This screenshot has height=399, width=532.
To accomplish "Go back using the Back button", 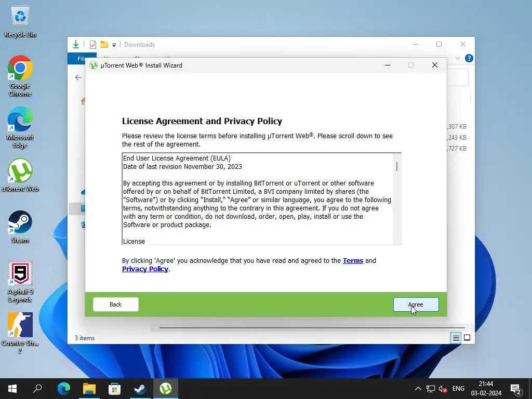I will click(x=116, y=304).
